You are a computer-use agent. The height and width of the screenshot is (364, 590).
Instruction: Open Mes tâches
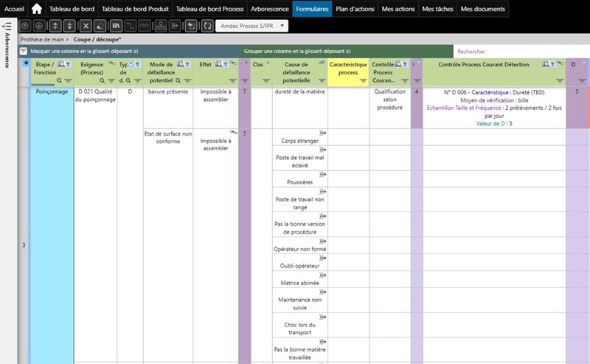point(437,9)
